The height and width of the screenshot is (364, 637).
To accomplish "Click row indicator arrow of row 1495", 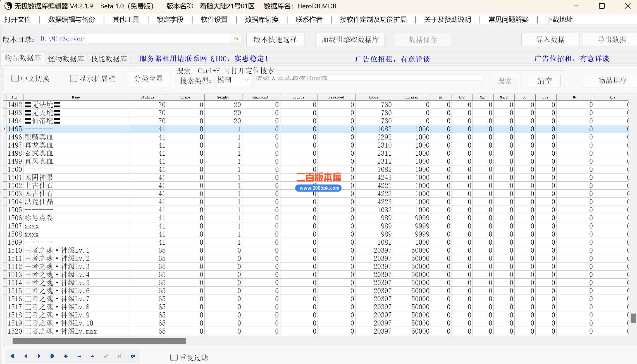I will pyautogui.click(x=4, y=129).
